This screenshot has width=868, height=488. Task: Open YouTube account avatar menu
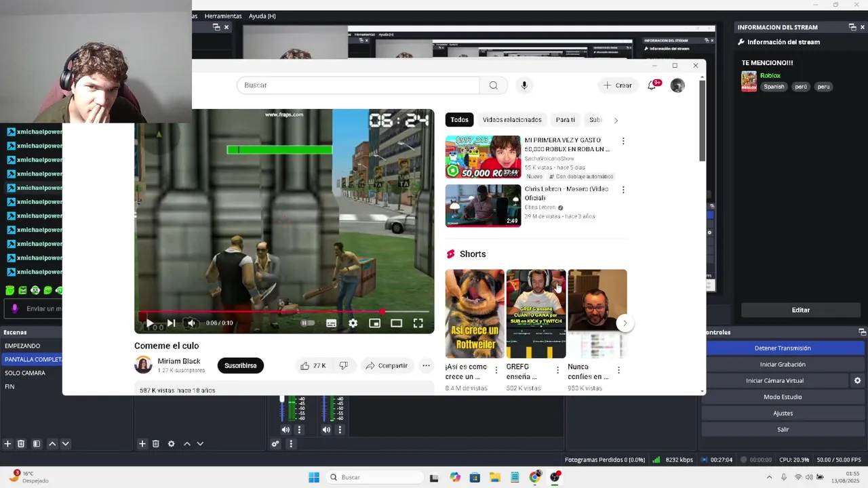pyautogui.click(x=677, y=85)
